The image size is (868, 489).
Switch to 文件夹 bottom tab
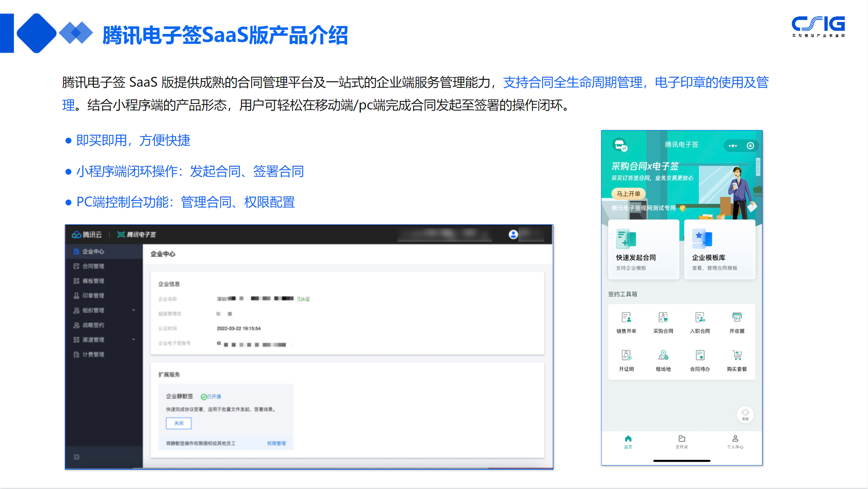pos(682,442)
